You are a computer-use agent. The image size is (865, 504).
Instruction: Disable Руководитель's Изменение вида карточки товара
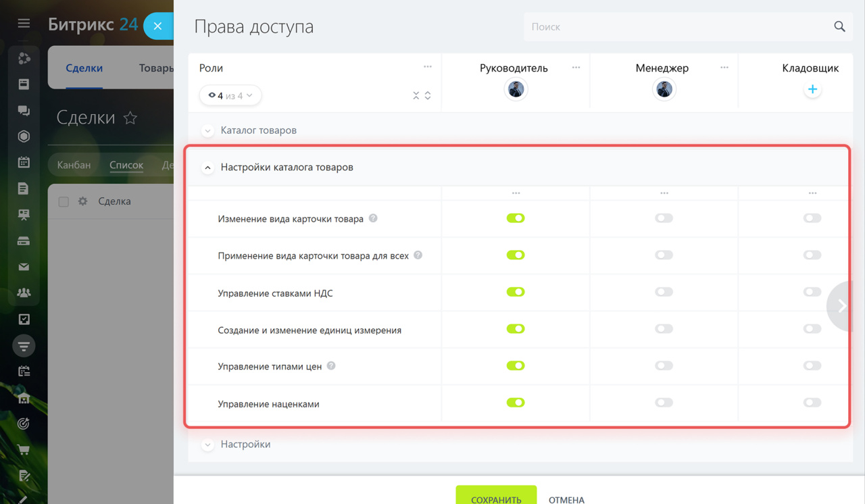coord(516,218)
